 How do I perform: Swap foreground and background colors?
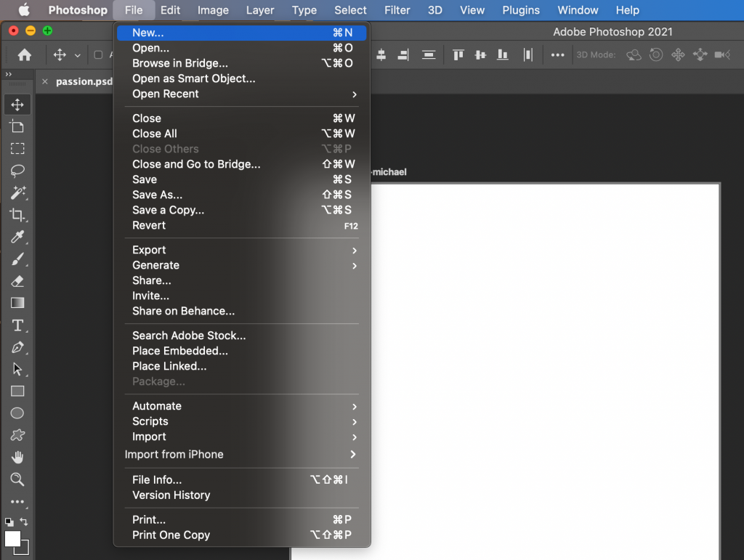click(24, 522)
